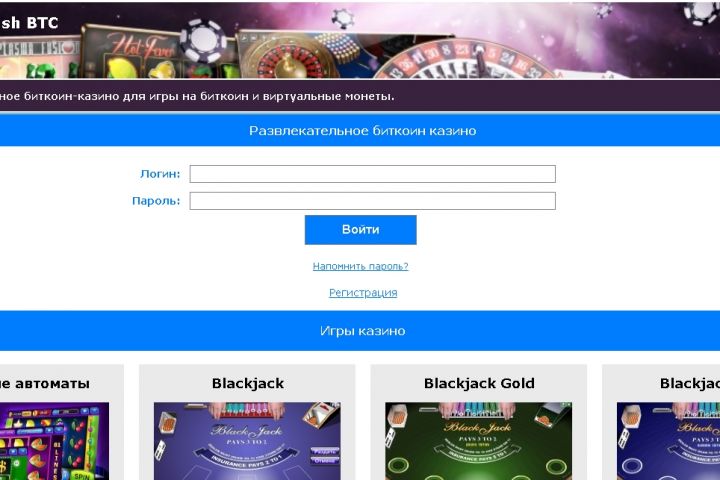Viewport: 720px width, 480px height.
Task: Click the Войти login button
Action: 360,230
